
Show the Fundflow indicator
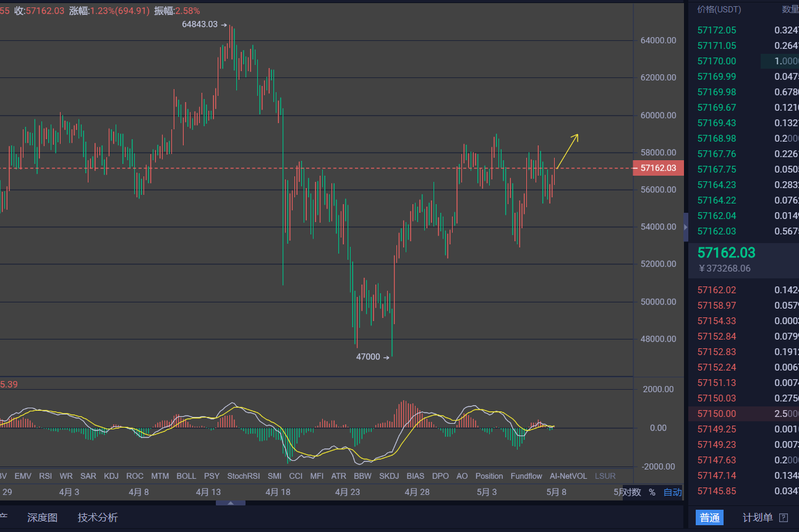(526, 476)
